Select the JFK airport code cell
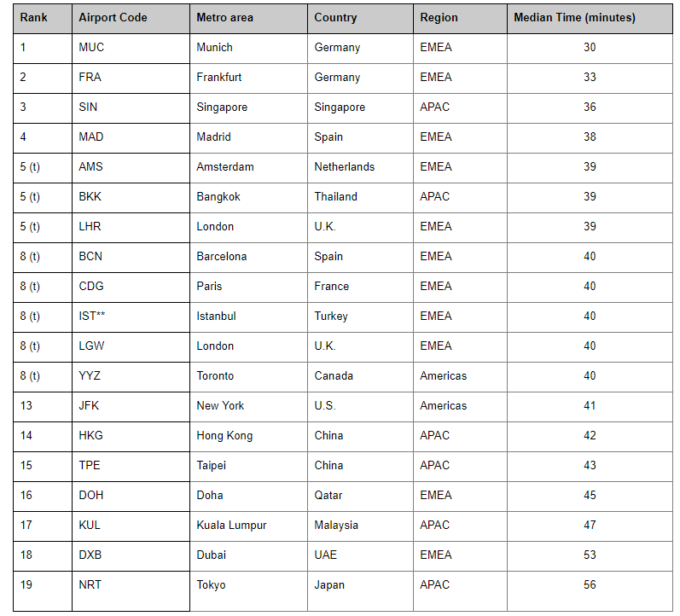680x616 pixels. pos(131,407)
